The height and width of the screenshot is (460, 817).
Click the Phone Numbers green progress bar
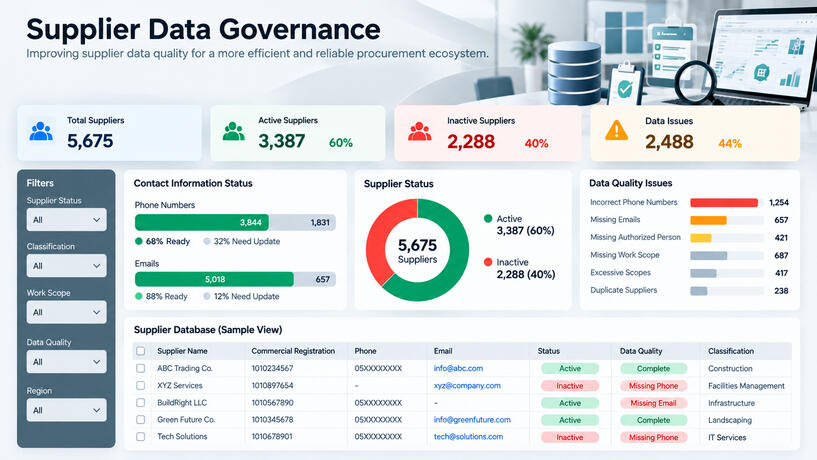coord(202,222)
